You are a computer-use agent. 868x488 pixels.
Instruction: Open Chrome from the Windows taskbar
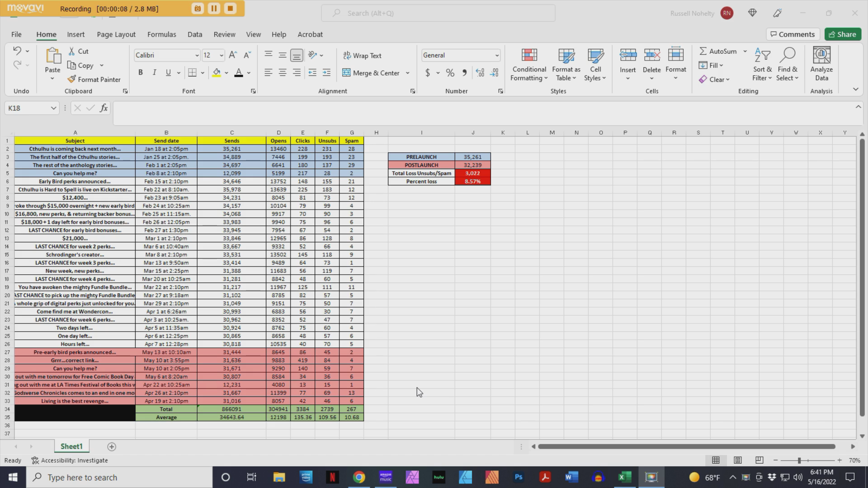[x=359, y=477]
